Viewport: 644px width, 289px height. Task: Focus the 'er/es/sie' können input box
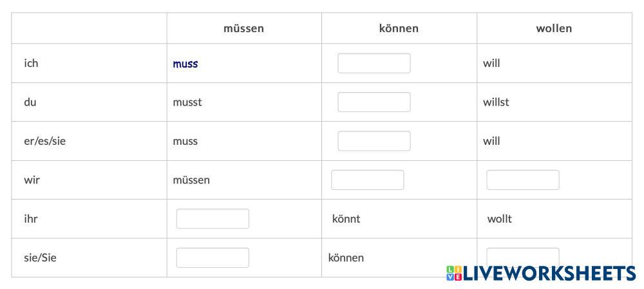pos(374,141)
